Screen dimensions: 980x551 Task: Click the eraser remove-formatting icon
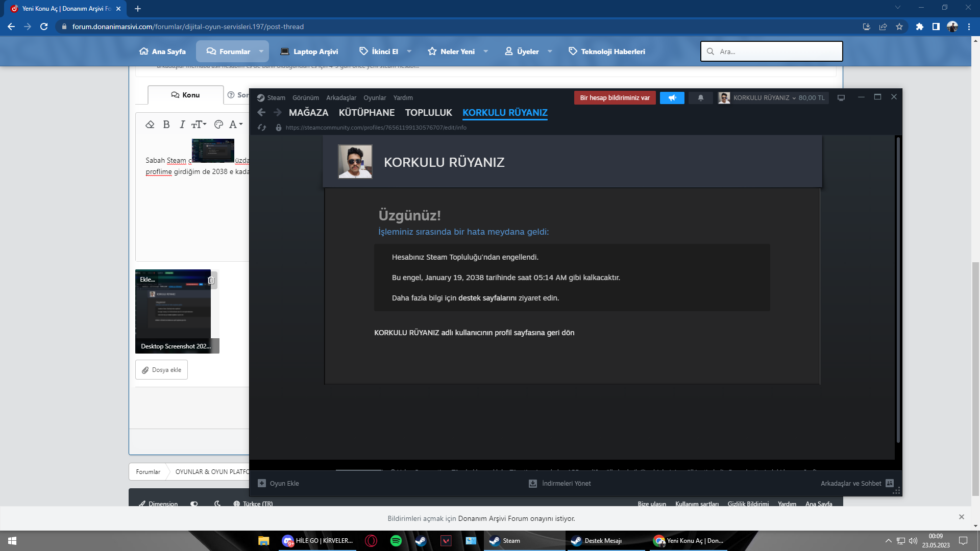click(150, 124)
